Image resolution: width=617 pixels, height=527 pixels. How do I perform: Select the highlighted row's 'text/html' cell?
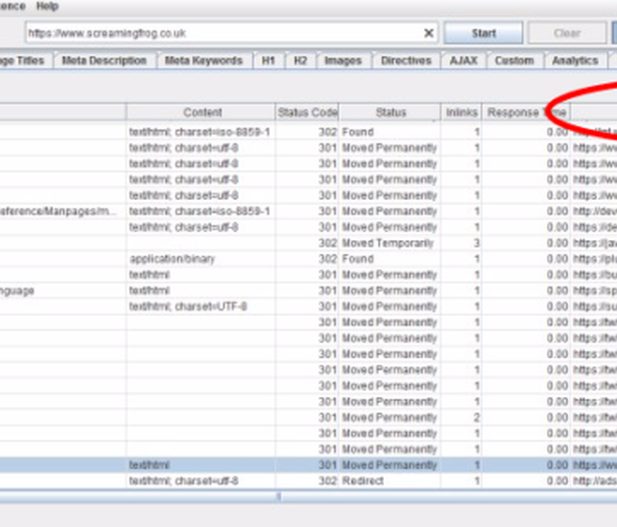pyautogui.click(x=201, y=465)
